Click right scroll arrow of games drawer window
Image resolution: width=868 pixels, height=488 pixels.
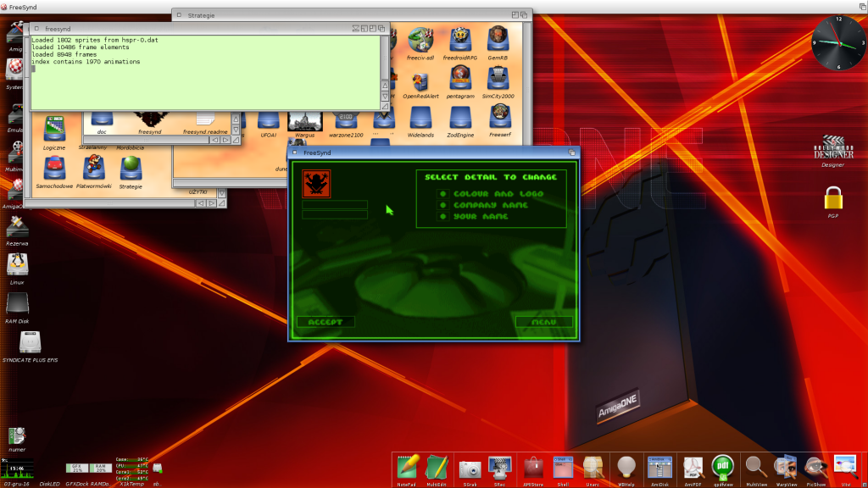pos(211,203)
